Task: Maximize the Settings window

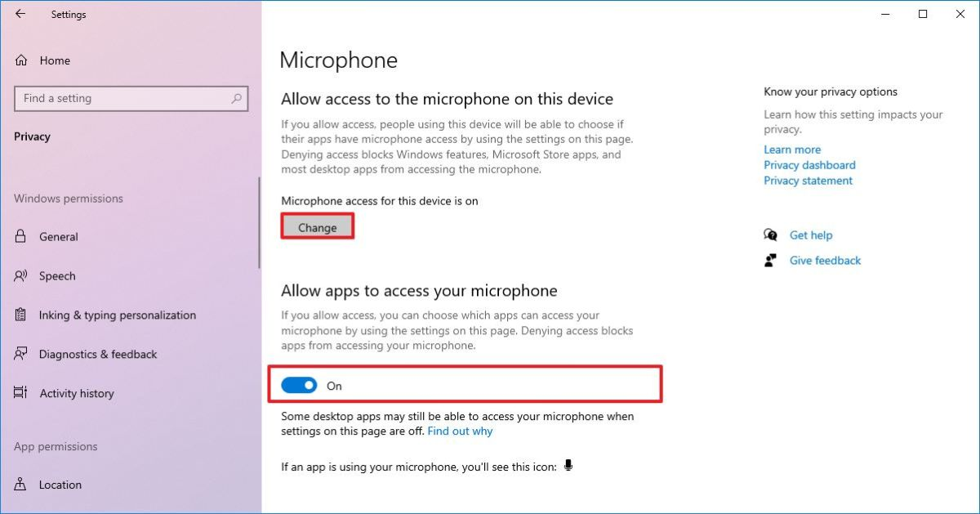Action: (923, 14)
